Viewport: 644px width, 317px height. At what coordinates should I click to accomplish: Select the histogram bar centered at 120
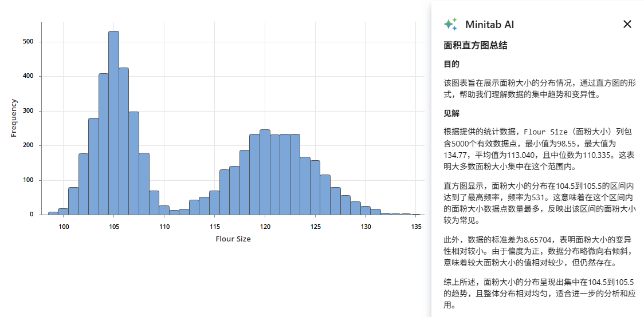click(x=265, y=172)
